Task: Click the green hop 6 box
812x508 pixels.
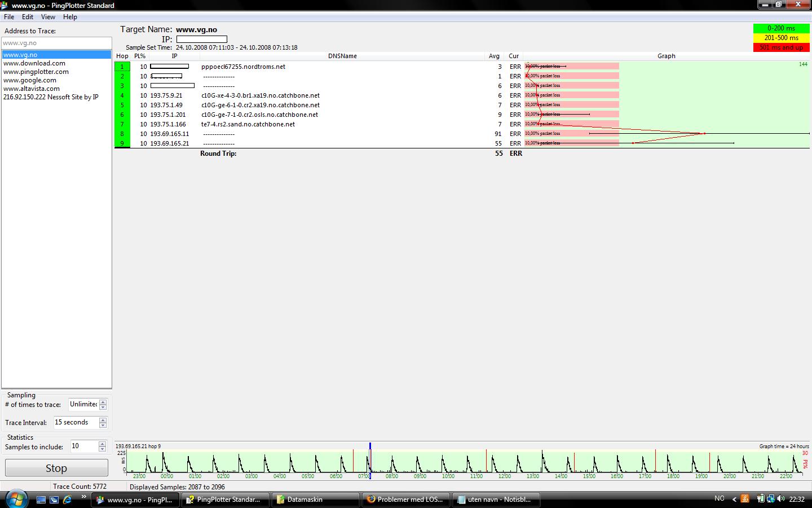Action: (x=122, y=115)
